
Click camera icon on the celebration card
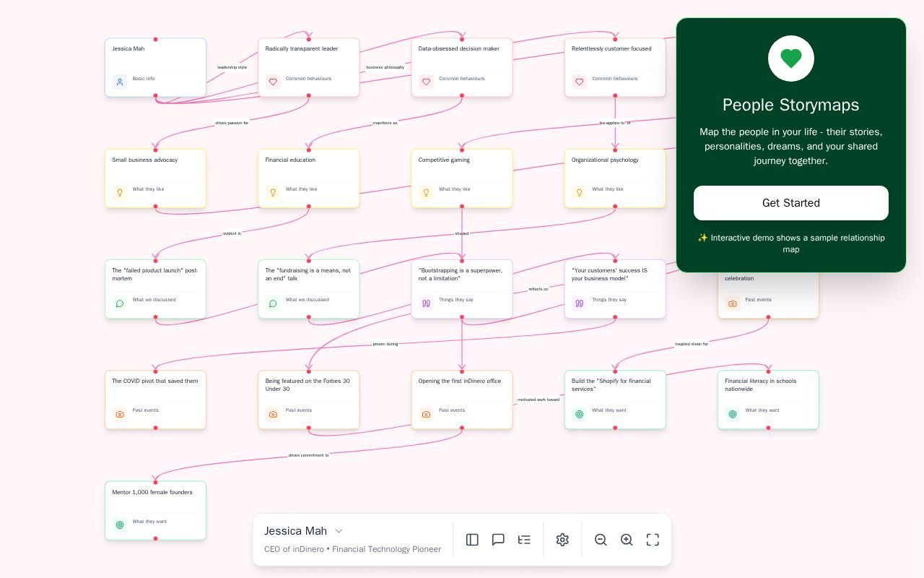(x=733, y=303)
